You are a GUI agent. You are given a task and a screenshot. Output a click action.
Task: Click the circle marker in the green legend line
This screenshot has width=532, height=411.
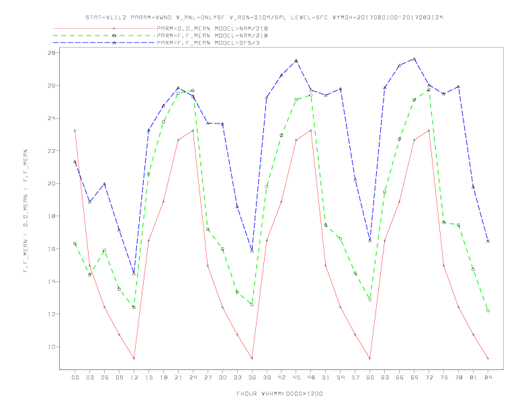[x=114, y=36]
